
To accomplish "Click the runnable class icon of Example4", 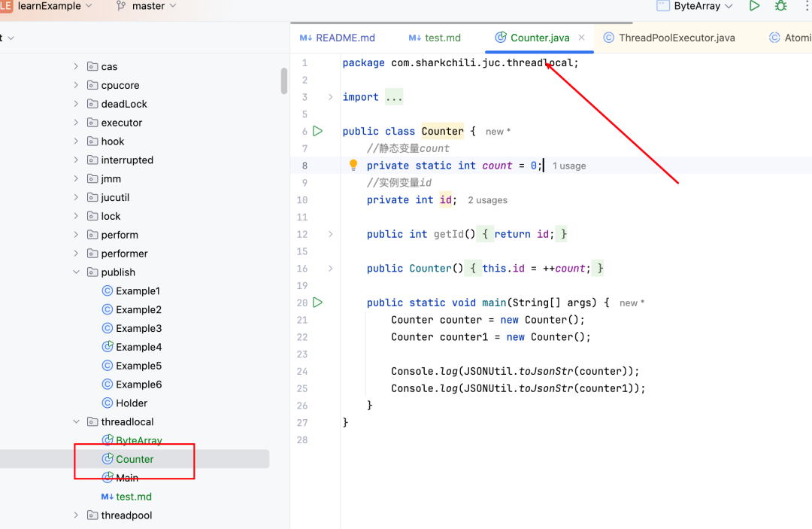I will [x=108, y=347].
